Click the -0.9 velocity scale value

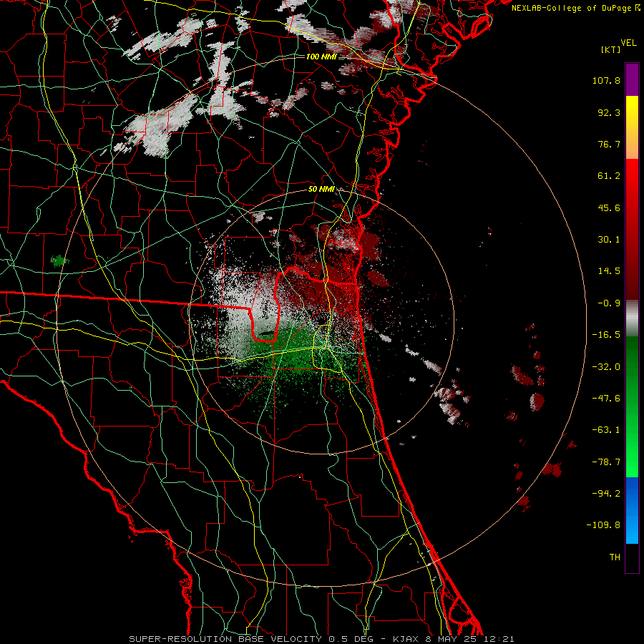(609, 303)
